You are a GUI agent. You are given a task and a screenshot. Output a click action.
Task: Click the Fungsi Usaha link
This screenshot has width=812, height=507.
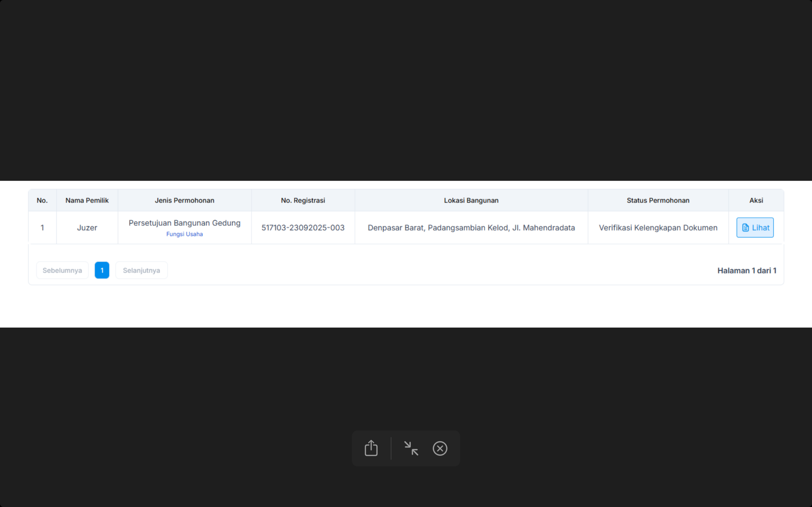[185, 234]
